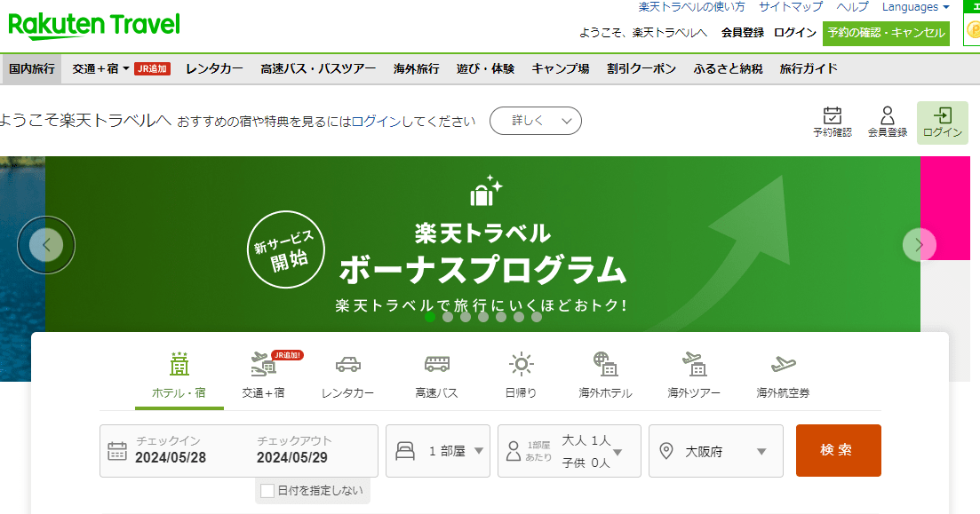The width and height of the screenshot is (980, 514).
Task: Open the 高速バス・バスツアー menu item
Action: click(x=318, y=69)
